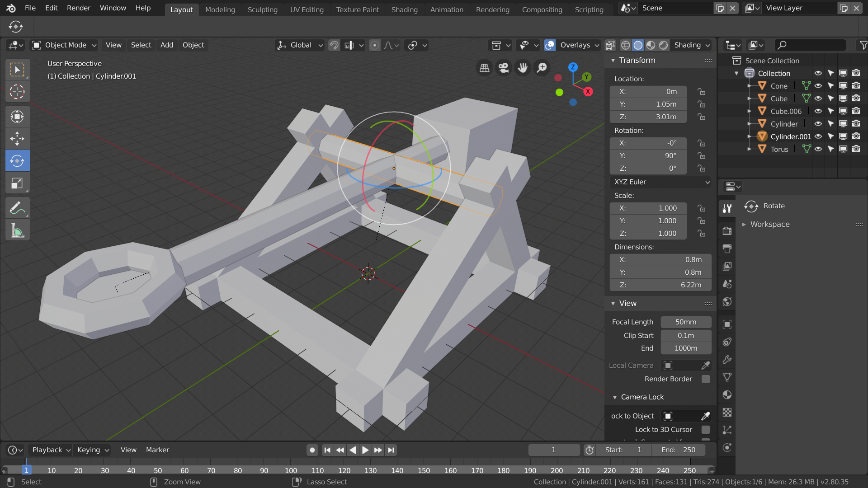
Task: Open World properties tab
Action: 727,301
